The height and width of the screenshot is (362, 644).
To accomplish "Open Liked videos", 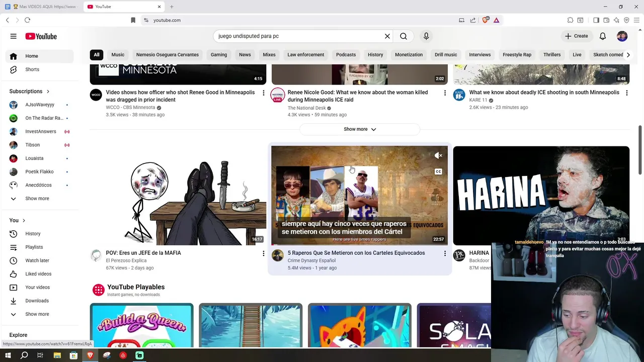I will pyautogui.click(x=39, y=274).
